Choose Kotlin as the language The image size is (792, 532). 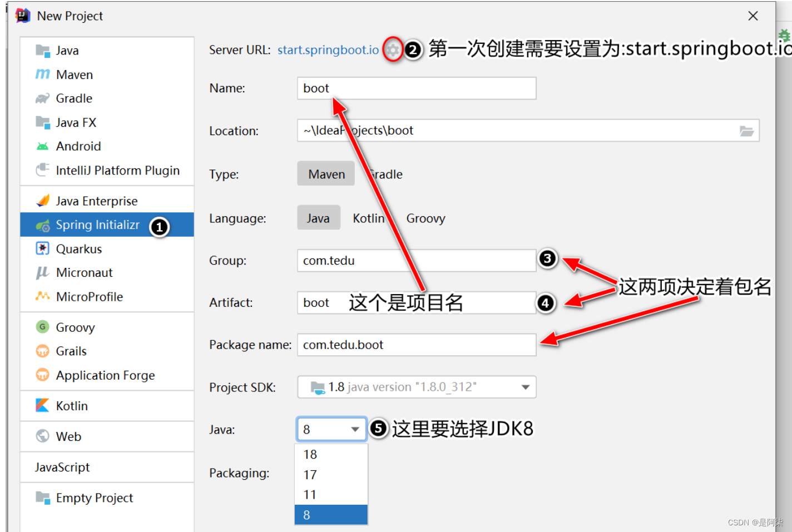(369, 218)
